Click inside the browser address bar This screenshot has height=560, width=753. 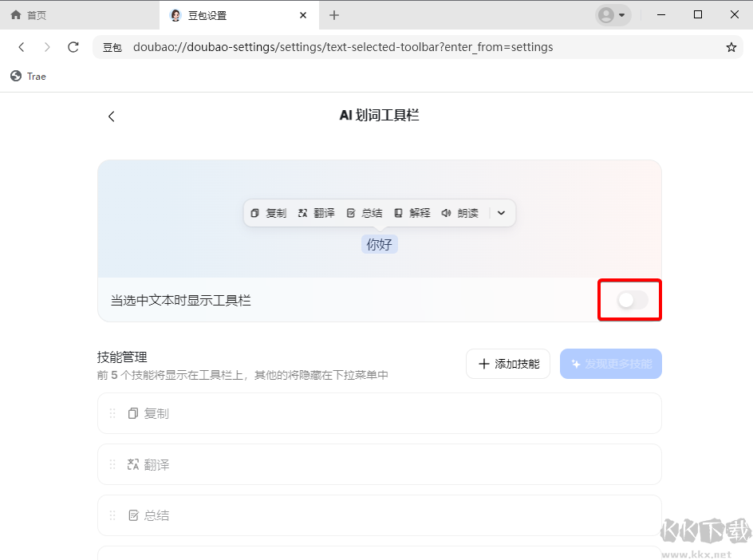click(x=359, y=47)
